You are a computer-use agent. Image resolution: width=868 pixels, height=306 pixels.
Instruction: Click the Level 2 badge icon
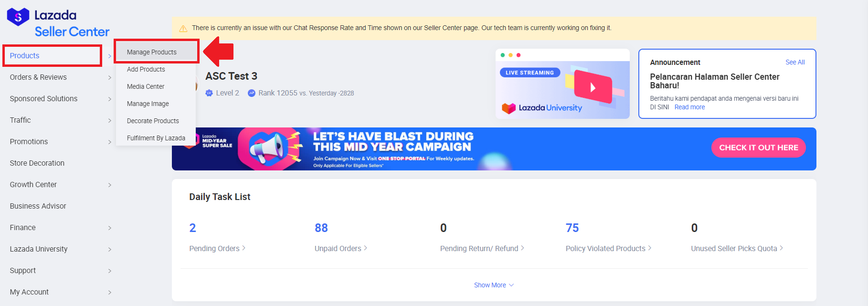click(209, 93)
